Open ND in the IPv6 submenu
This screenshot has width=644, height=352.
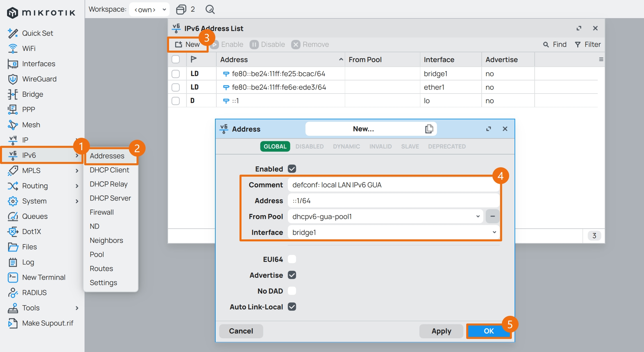click(95, 226)
